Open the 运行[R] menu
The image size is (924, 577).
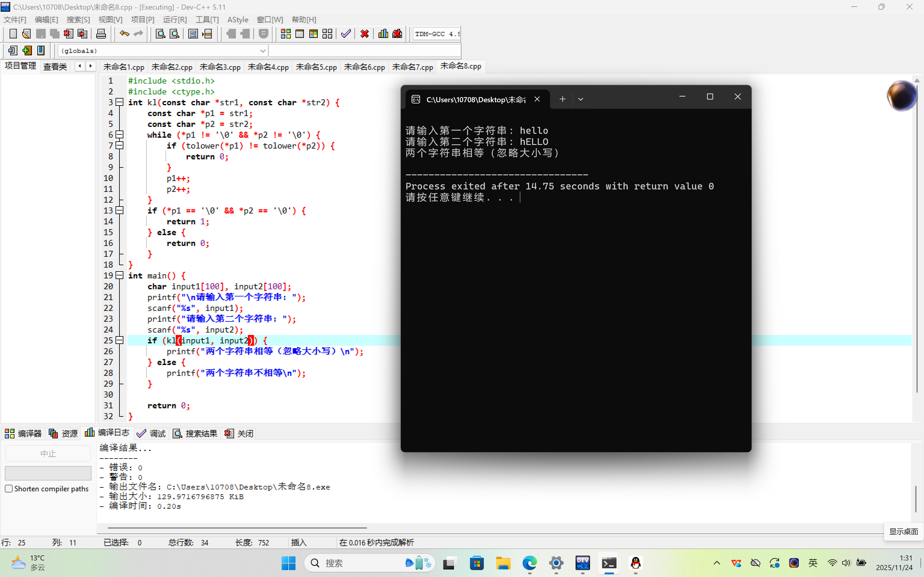tap(175, 20)
